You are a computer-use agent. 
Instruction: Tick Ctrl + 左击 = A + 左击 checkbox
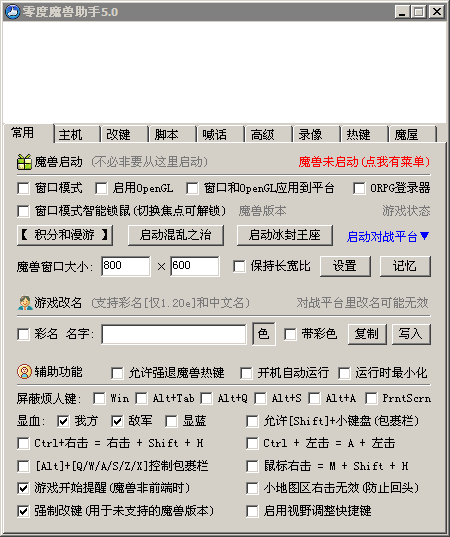pyautogui.click(x=252, y=444)
